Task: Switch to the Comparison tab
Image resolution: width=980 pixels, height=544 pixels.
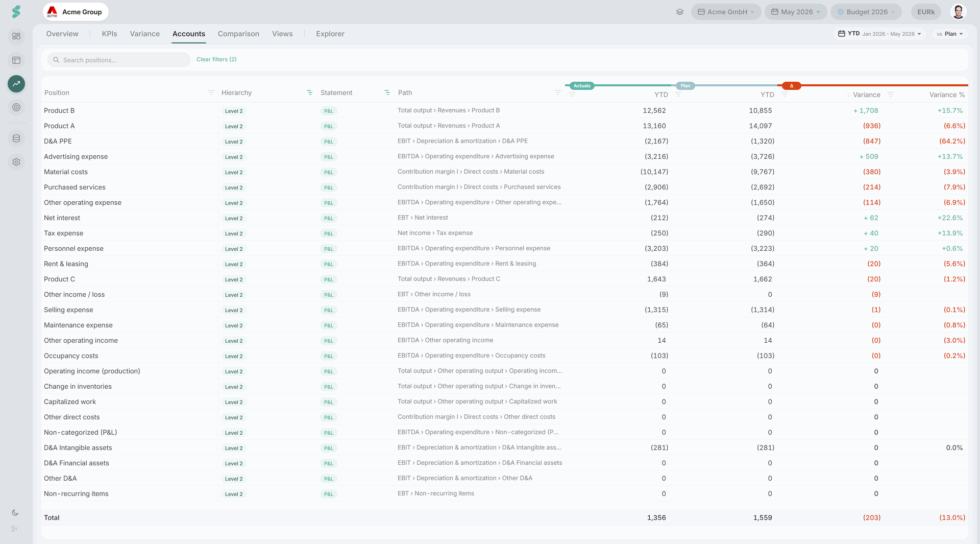Action: (238, 34)
